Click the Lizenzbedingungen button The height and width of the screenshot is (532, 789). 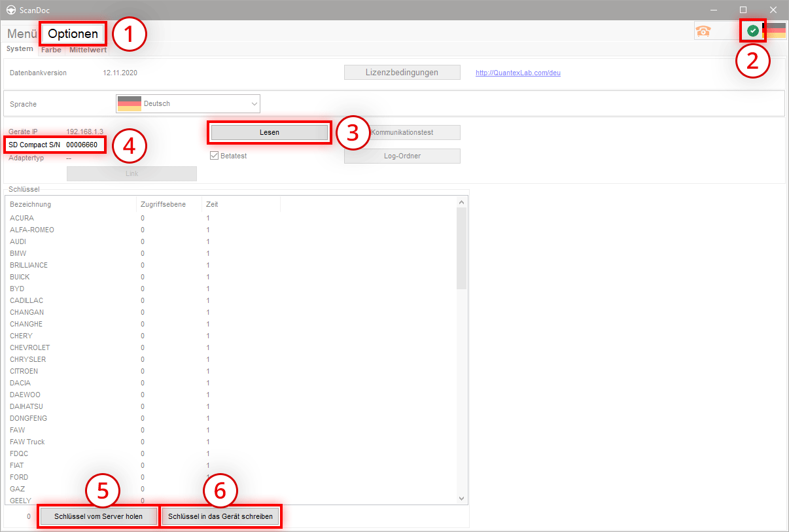(402, 73)
